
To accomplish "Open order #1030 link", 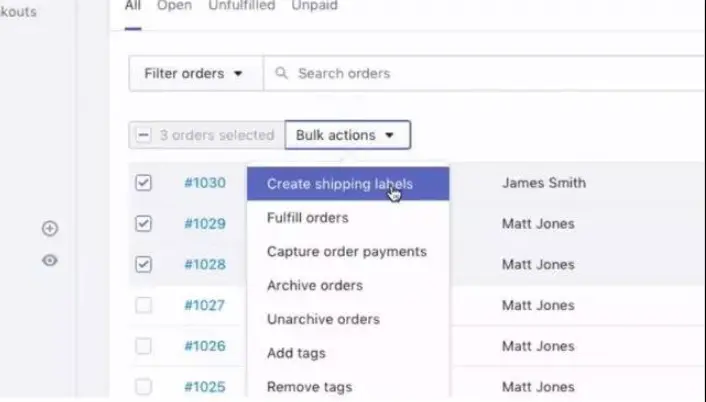I will [x=205, y=183].
